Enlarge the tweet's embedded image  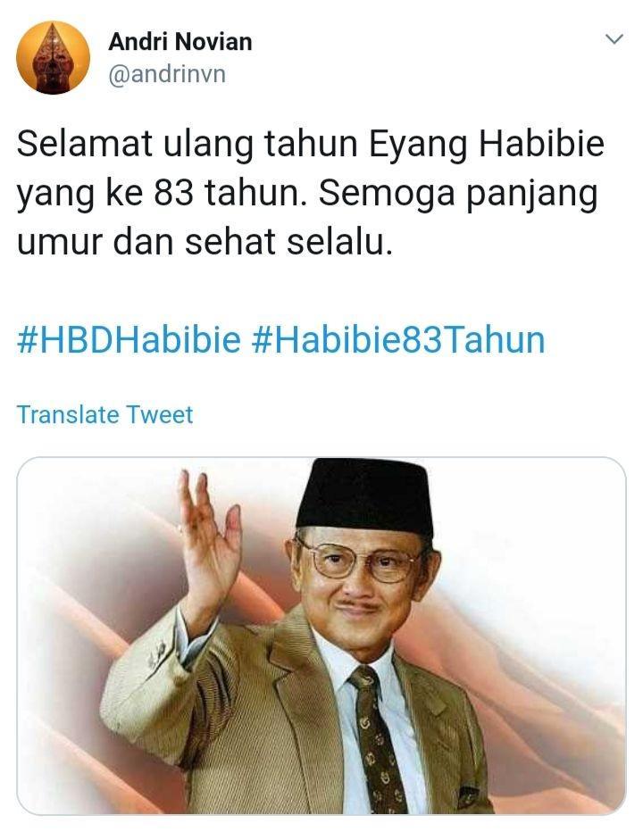click(321, 636)
